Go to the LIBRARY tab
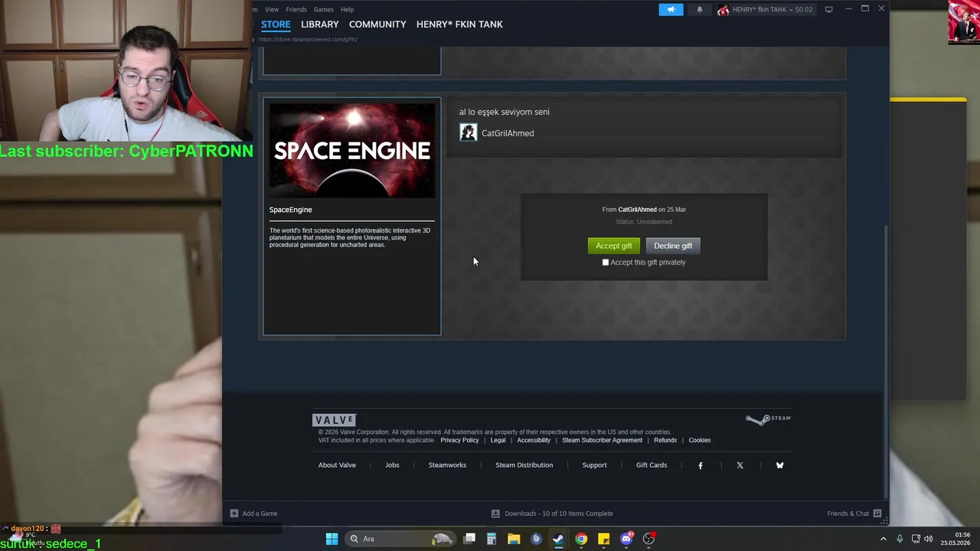Viewport: 980px width, 551px height. (319, 24)
